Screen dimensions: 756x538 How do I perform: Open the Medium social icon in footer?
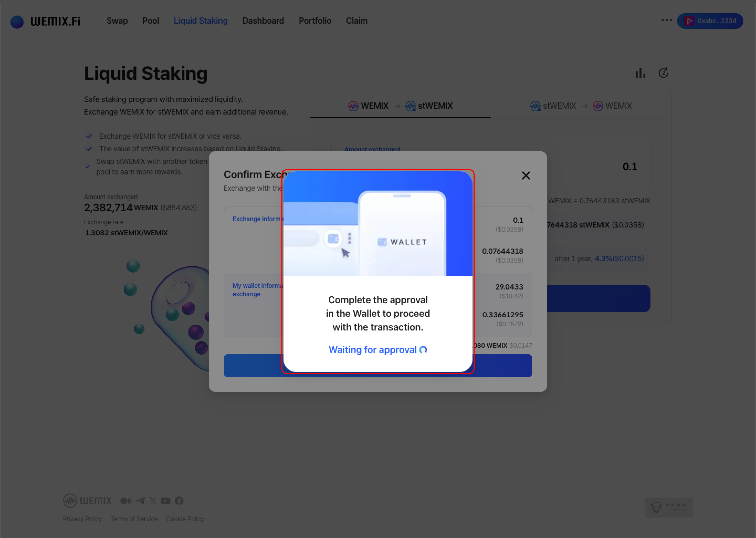pyautogui.click(x=126, y=501)
